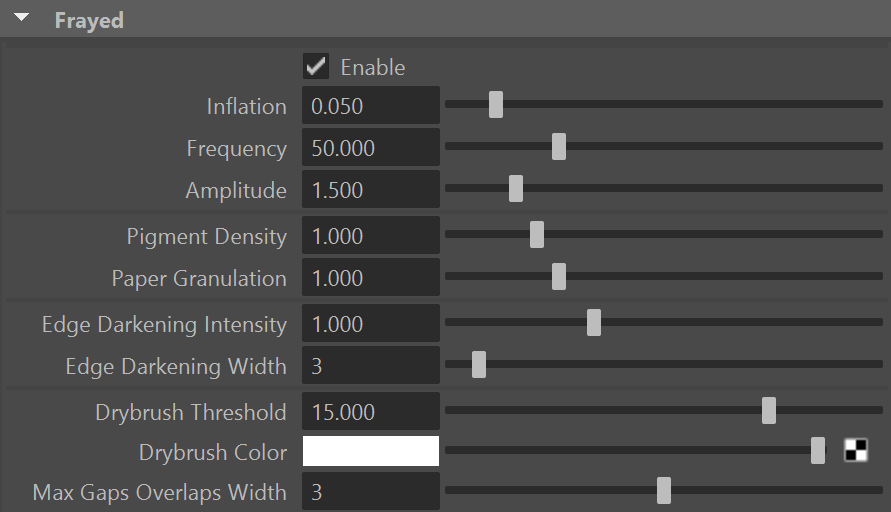Click the Inflation value field
The width and height of the screenshot is (891, 512).
point(370,106)
